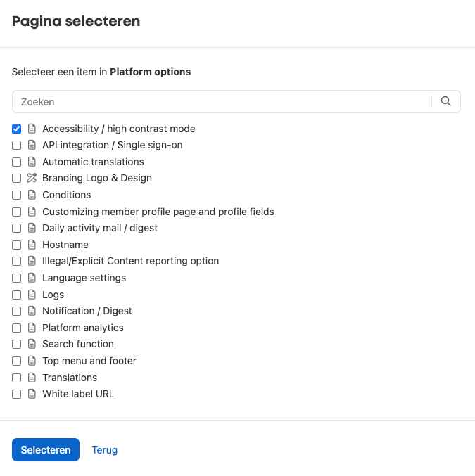Screen dimensions: 475x476
Task: Click the page icon beside Platform analytics
Action: 32,328
